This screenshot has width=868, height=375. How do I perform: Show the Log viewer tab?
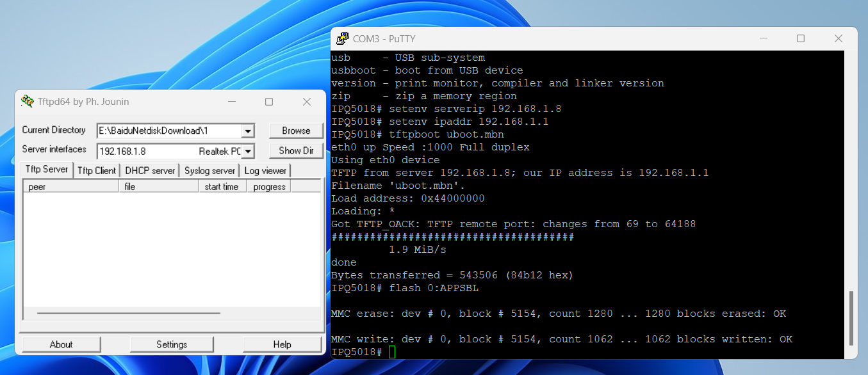[265, 170]
